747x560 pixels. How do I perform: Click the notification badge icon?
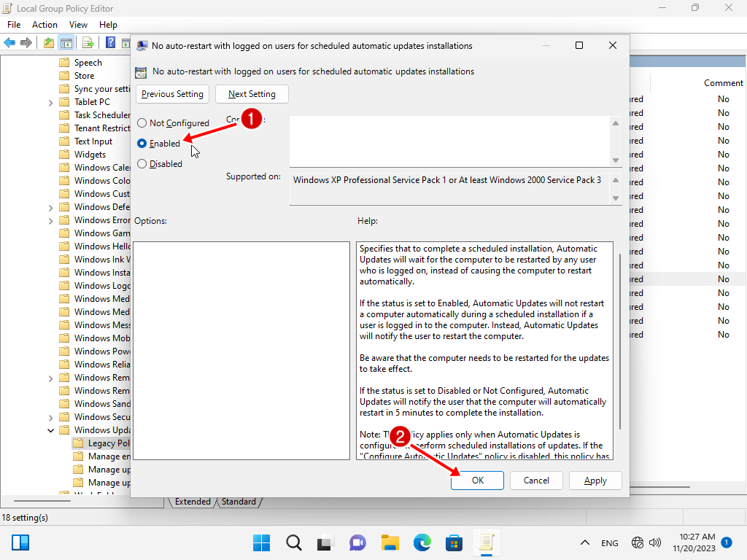[x=727, y=542]
